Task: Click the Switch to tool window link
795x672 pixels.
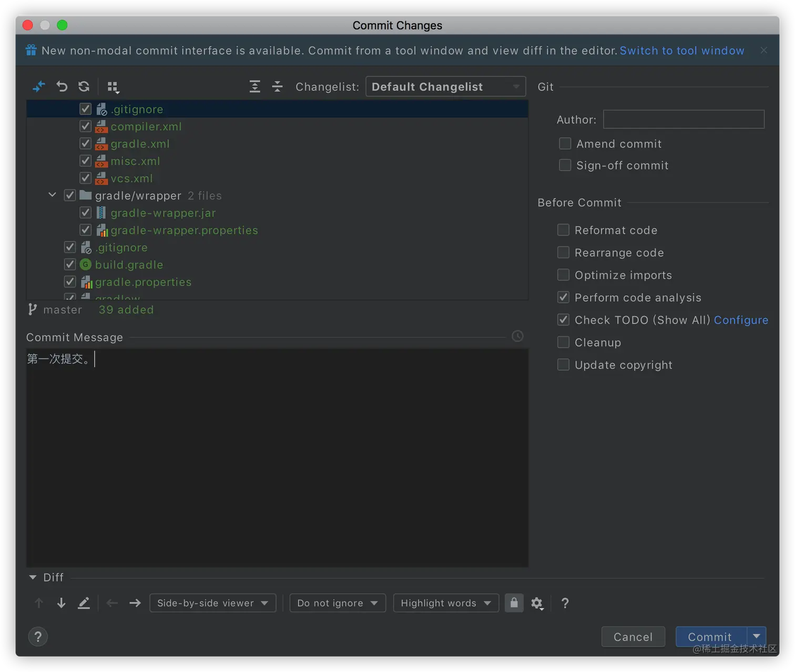Action: coord(682,50)
